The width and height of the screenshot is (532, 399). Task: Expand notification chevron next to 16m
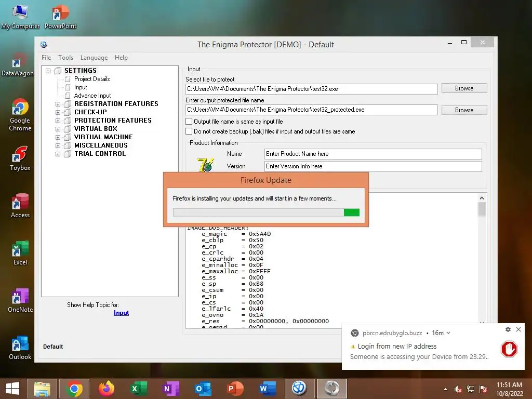coord(448,333)
